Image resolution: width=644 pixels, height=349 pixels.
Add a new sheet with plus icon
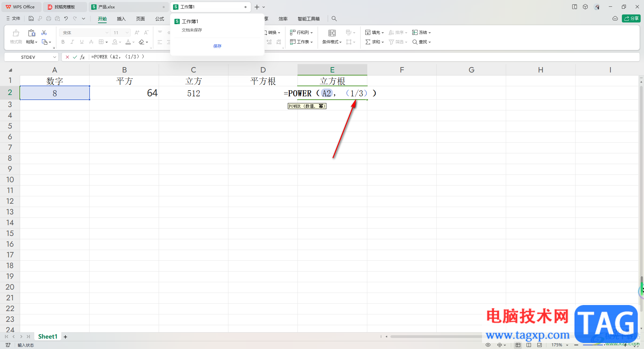tap(65, 337)
